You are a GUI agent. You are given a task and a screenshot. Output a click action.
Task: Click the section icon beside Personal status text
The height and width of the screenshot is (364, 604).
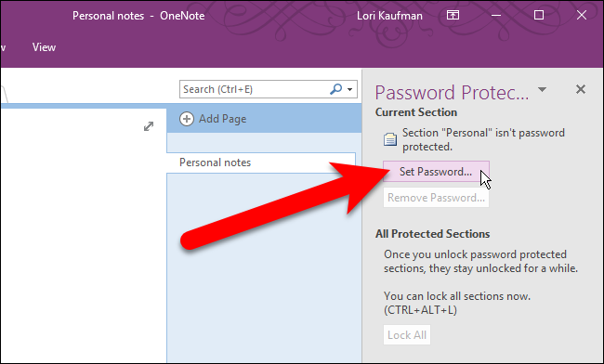pyautogui.click(x=390, y=139)
